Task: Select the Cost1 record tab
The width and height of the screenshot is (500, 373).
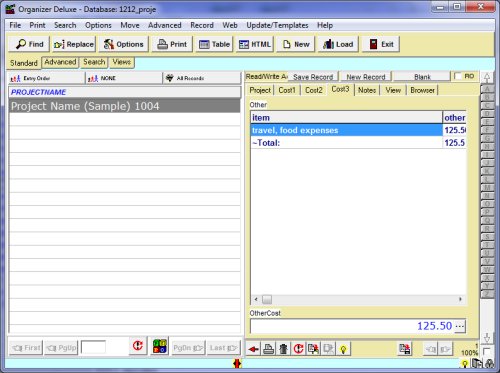Action: pyautogui.click(x=287, y=90)
